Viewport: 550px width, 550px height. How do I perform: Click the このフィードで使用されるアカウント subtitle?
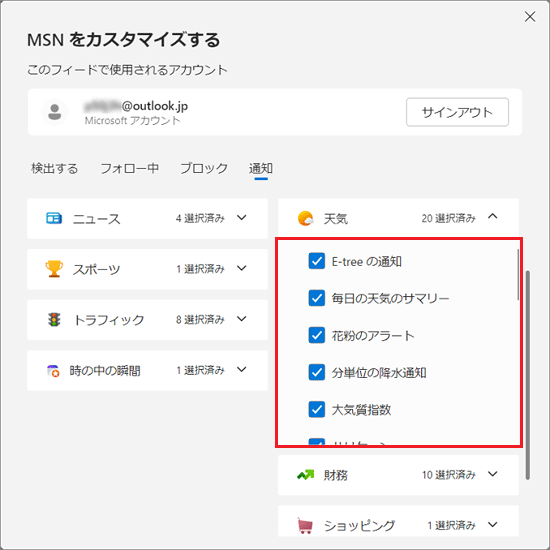tap(127, 70)
